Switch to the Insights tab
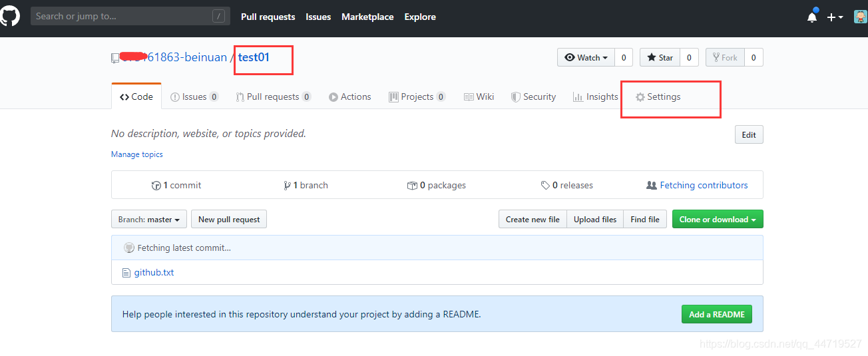Image resolution: width=868 pixels, height=356 pixels. click(x=596, y=96)
